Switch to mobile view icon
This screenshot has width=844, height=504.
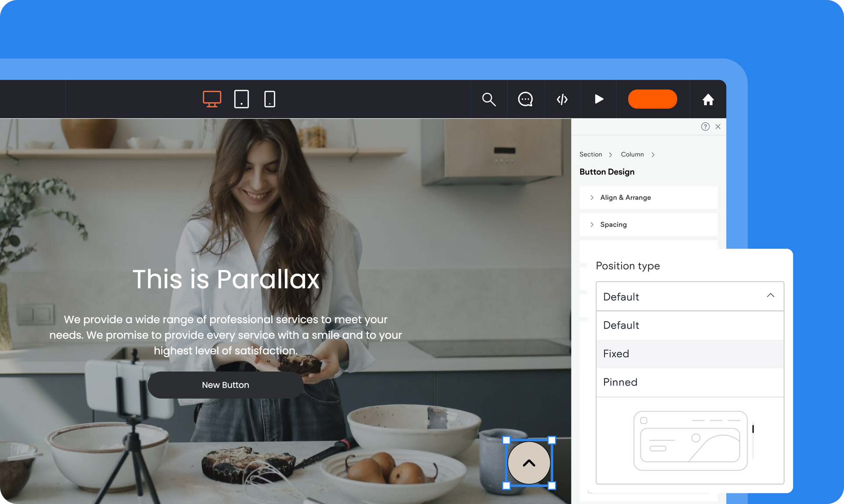click(x=269, y=100)
